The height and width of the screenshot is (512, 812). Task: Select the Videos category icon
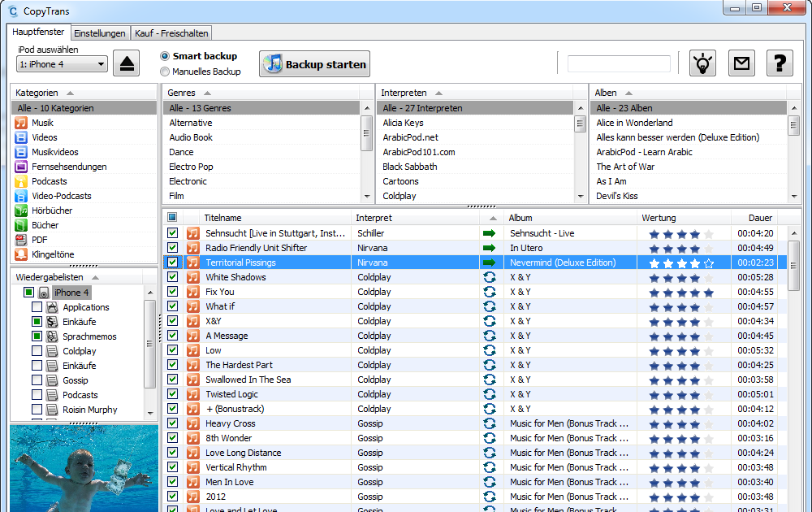point(21,137)
